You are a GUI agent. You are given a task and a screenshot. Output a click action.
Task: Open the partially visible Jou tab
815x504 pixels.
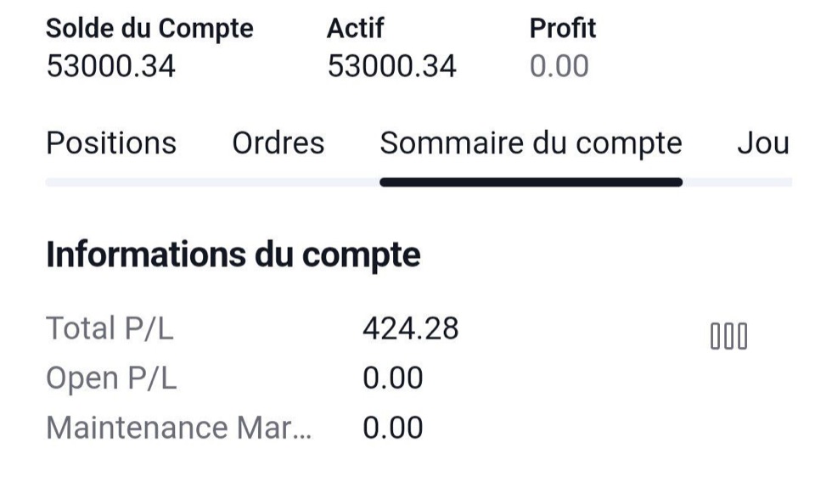click(763, 143)
